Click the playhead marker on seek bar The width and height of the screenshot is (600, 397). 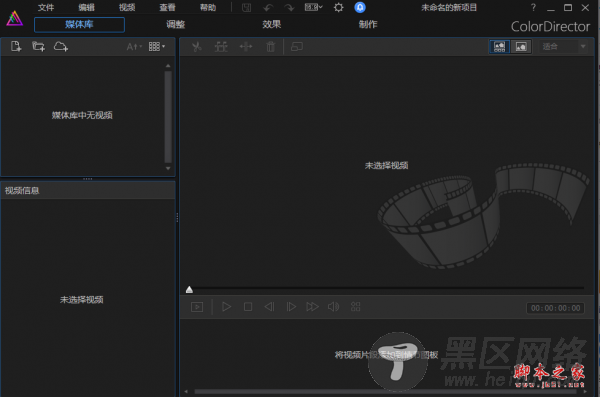[x=189, y=289]
